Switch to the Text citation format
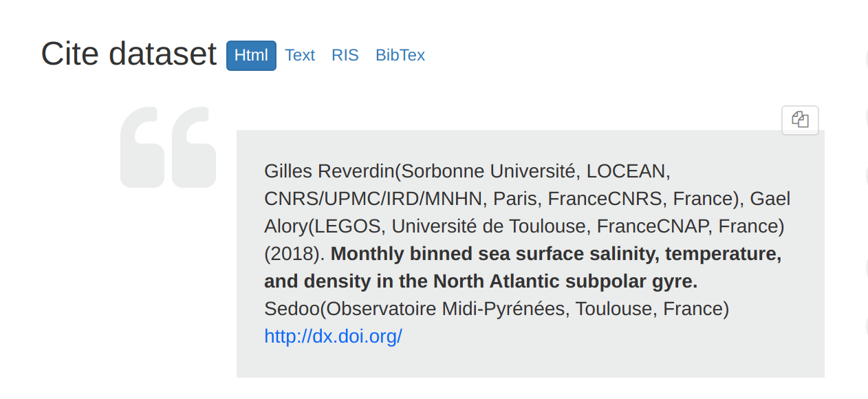Screen dimensions: 868x399 (300, 55)
